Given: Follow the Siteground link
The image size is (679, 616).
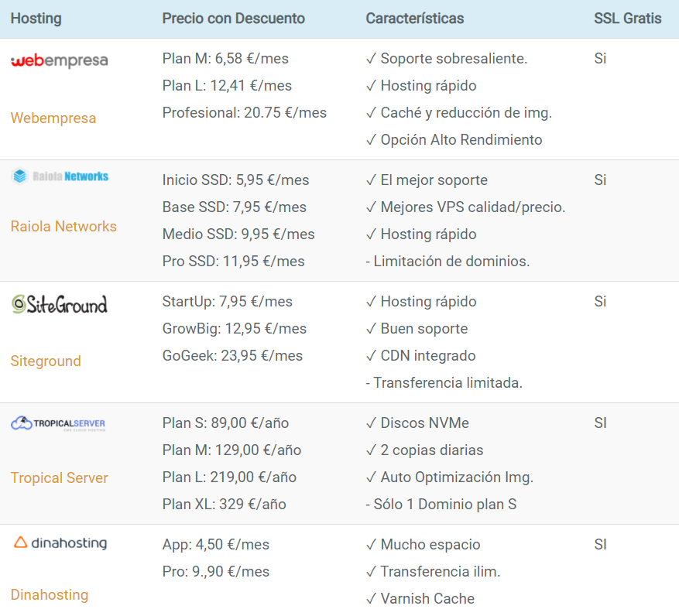Looking at the screenshot, I should coord(46,361).
